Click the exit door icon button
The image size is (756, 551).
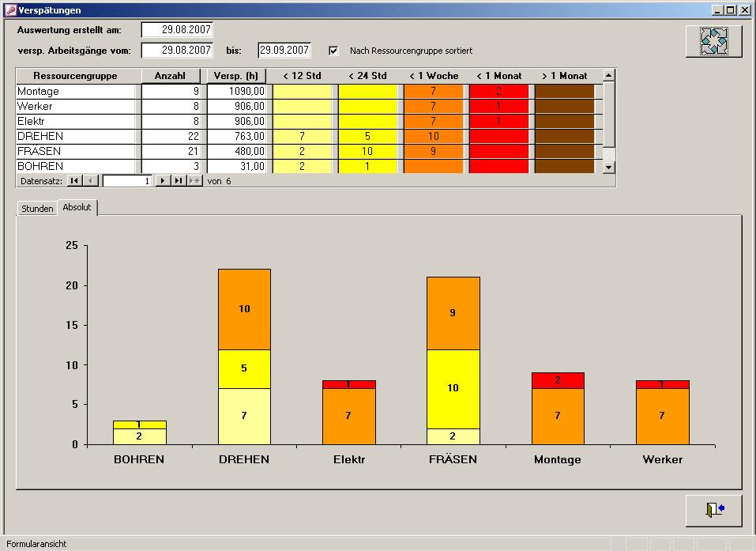[713, 510]
